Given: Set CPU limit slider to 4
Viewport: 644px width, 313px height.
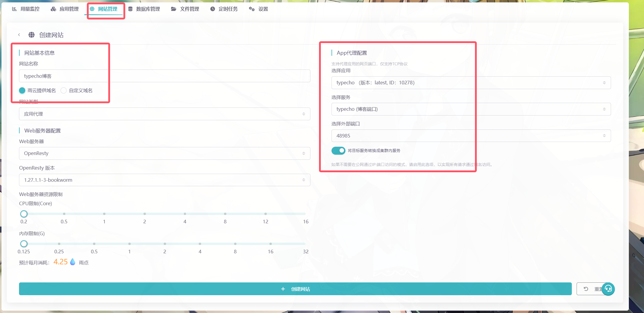Looking at the screenshot, I should tap(185, 214).
